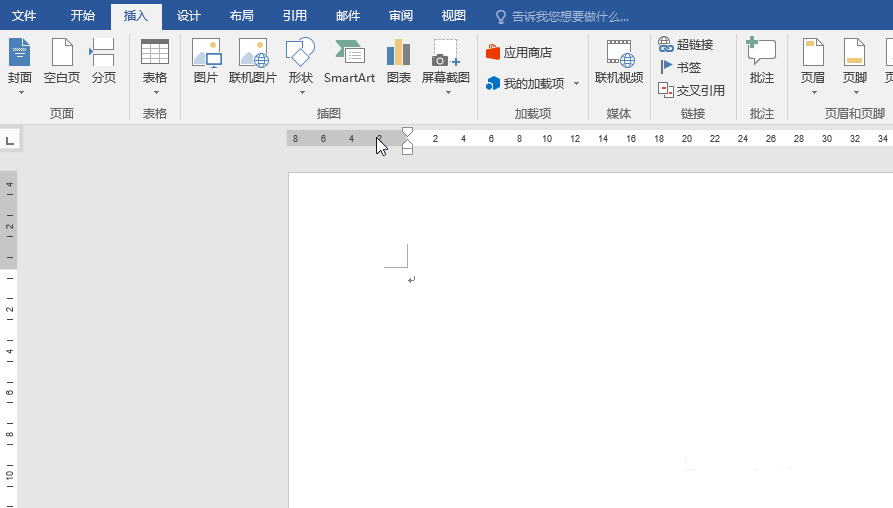Click the hyperlink (超链接) button
The image size is (893, 508).
[686, 44]
